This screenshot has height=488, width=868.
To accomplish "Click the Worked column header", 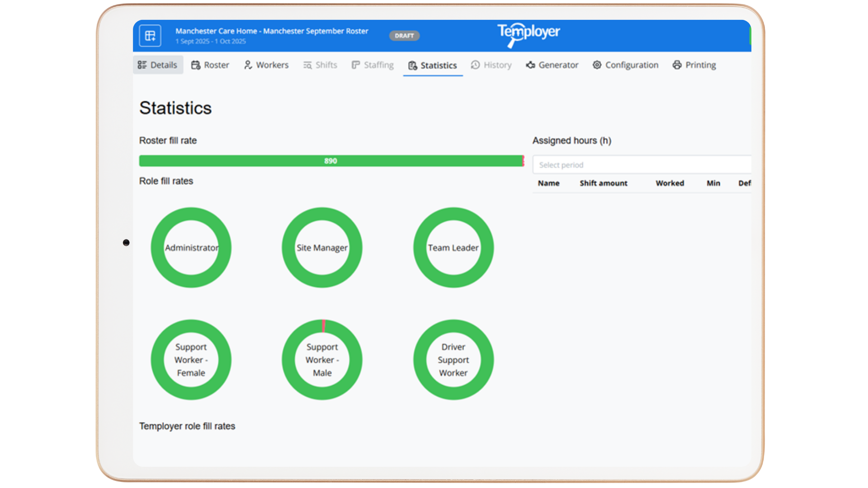I will point(670,183).
